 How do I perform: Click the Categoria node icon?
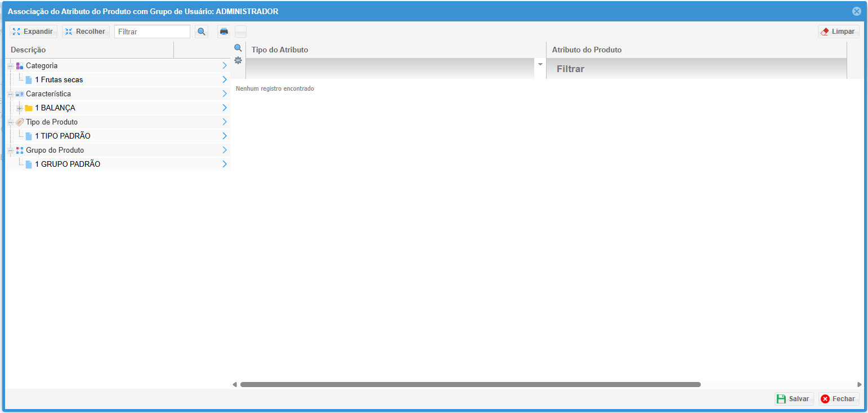pyautogui.click(x=20, y=66)
